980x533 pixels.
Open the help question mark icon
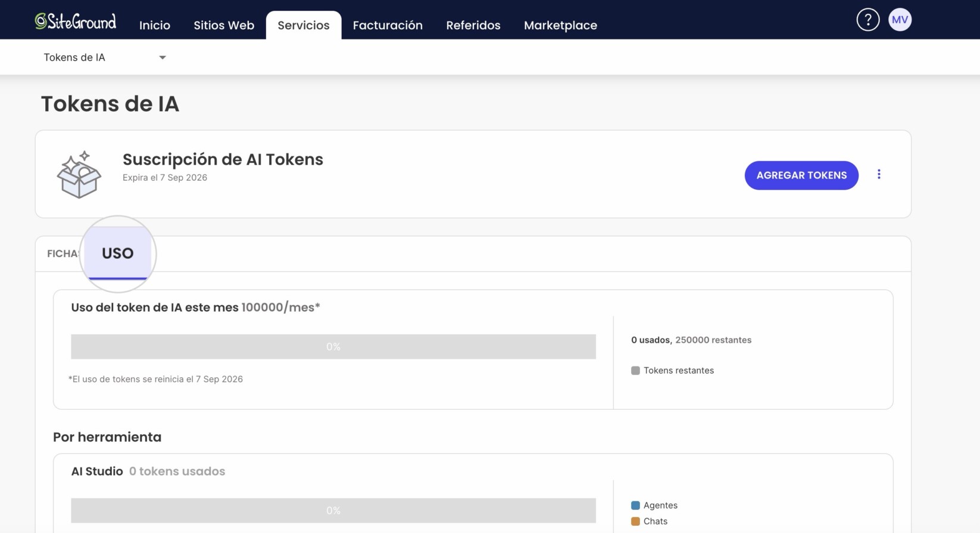867,20
